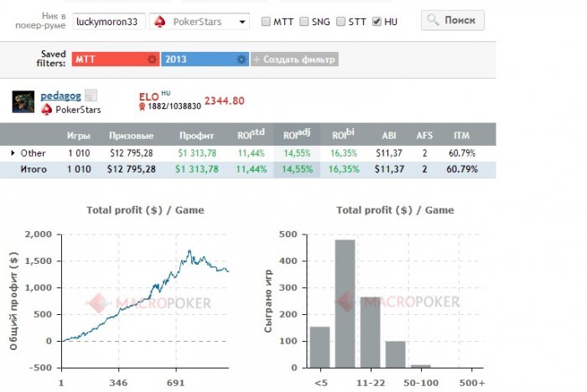This screenshot has height=392, width=587.
Task: Select the ROI adj column header
Action: point(297,134)
